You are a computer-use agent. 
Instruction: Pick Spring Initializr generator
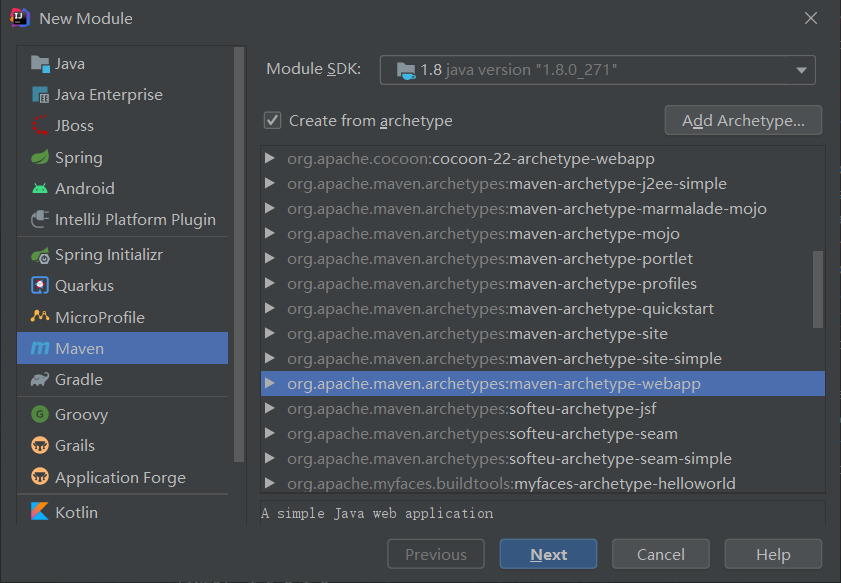(122, 255)
